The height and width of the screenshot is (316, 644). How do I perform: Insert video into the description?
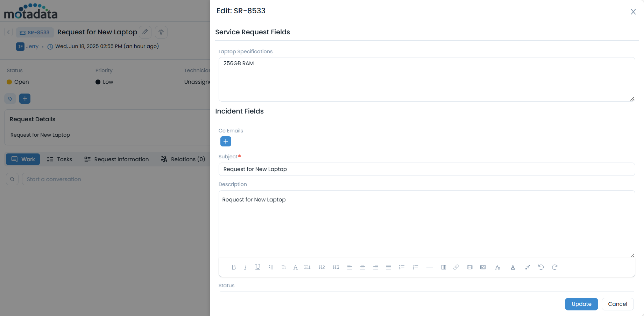click(469, 267)
